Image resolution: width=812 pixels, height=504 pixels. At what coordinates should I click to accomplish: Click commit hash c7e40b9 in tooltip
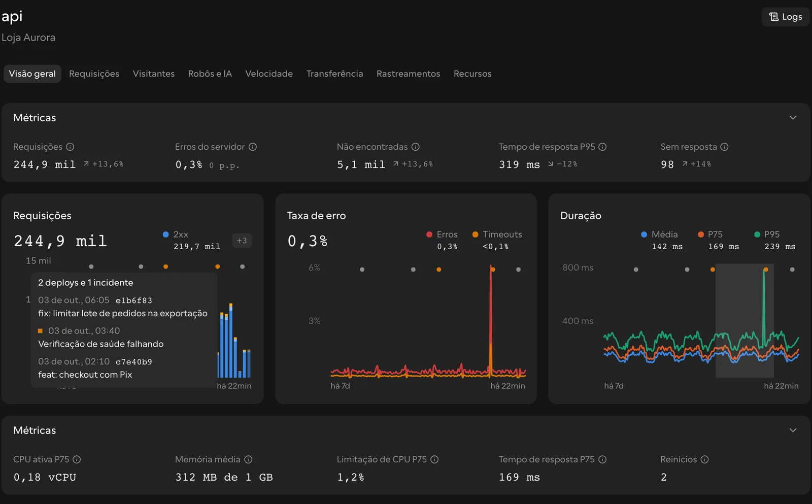point(134,362)
